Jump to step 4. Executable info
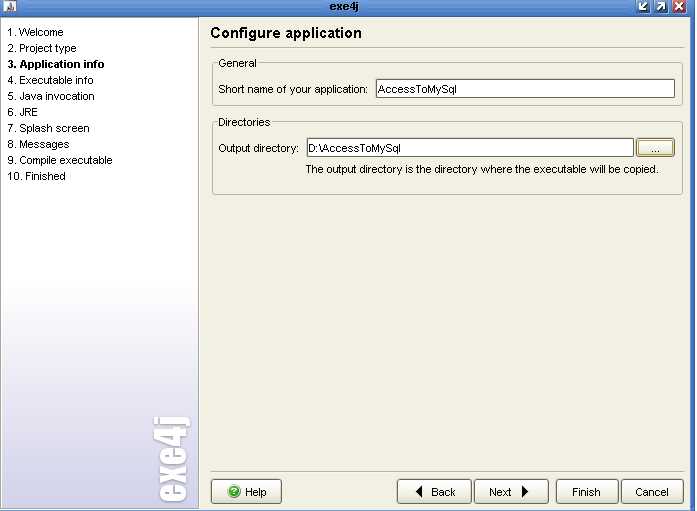Viewport: 697px width, 511px height. click(50, 80)
